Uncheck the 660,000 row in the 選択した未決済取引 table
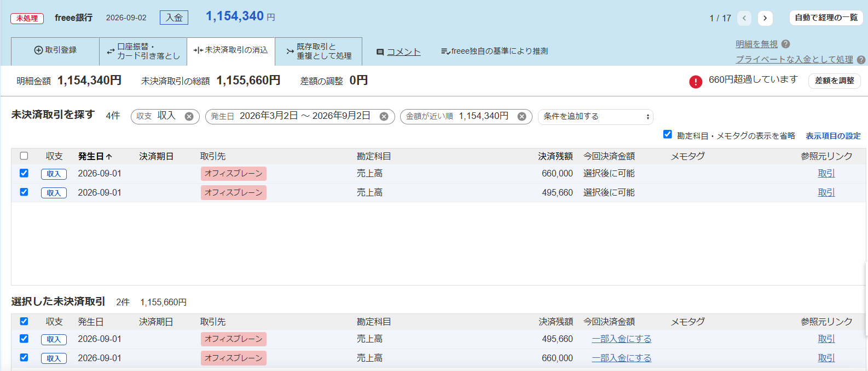Viewport: 868px width, 371px height. tap(24, 357)
